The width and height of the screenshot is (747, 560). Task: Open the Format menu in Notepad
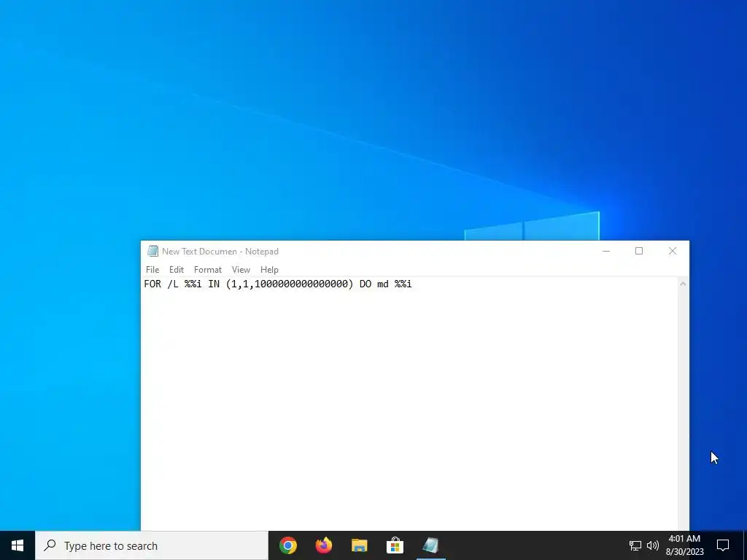(208, 270)
